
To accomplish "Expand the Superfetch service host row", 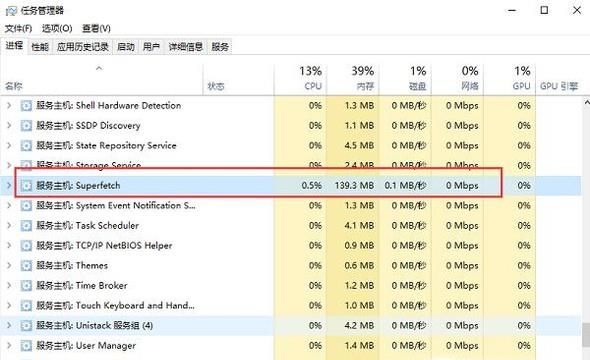I will pos(9,185).
